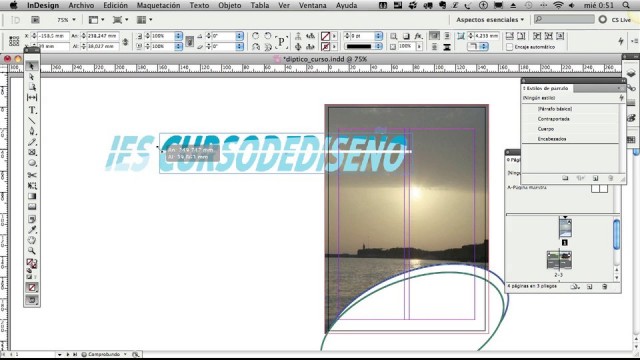Enable Encaje automático checkbox

coord(509,47)
